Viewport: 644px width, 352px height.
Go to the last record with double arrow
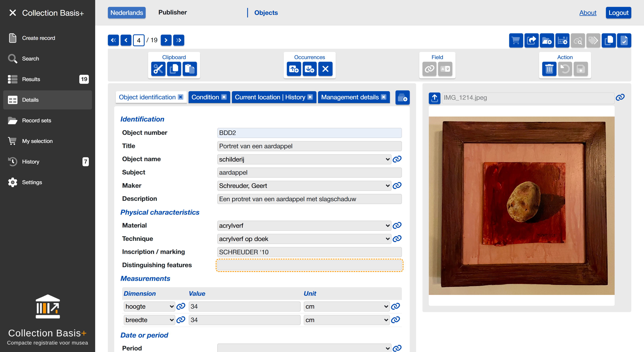point(179,40)
